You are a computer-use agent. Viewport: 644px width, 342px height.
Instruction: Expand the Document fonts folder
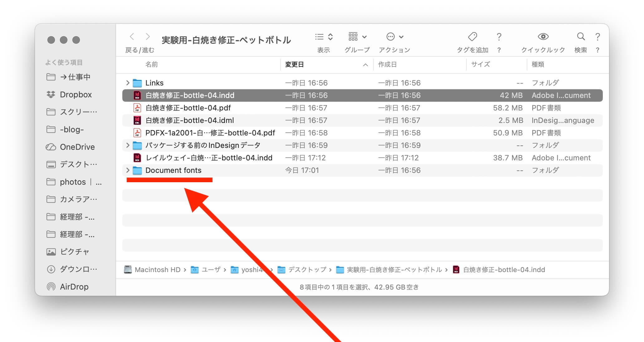128,170
